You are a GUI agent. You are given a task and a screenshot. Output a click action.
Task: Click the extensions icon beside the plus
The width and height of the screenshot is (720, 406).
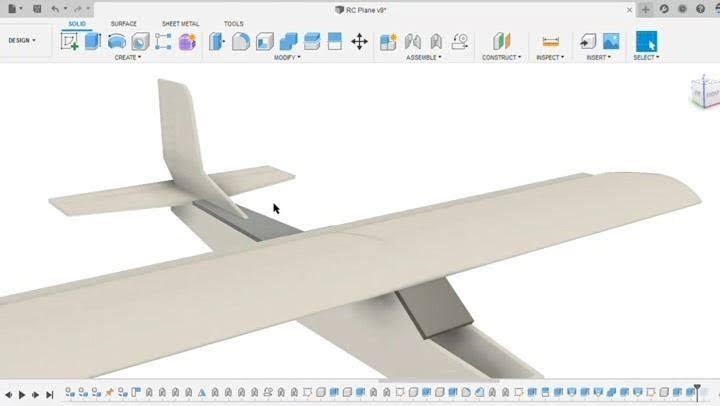pyautogui.click(x=664, y=9)
